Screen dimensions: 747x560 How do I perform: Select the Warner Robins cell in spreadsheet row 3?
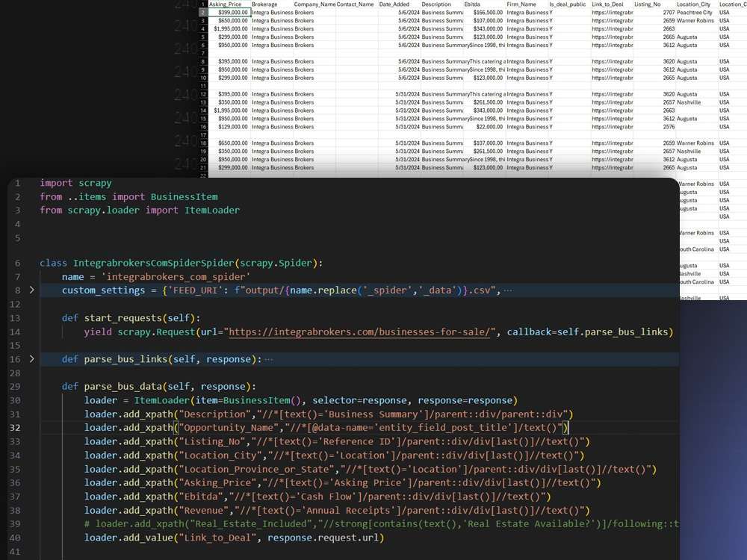[697, 20]
